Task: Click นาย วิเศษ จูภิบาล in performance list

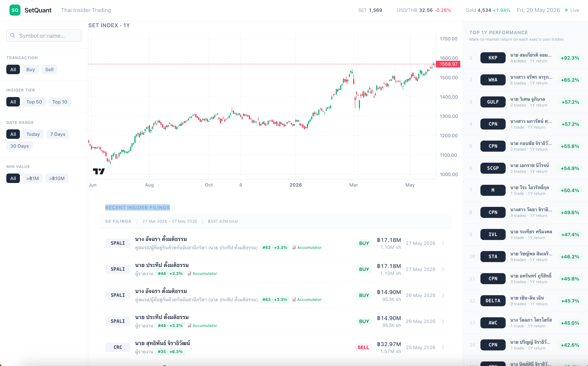Action: tap(528, 99)
